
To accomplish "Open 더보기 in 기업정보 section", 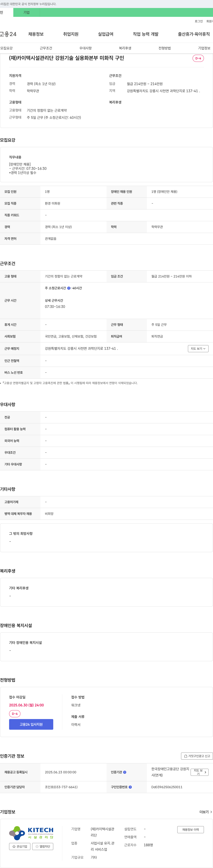I will click(x=206, y=812).
